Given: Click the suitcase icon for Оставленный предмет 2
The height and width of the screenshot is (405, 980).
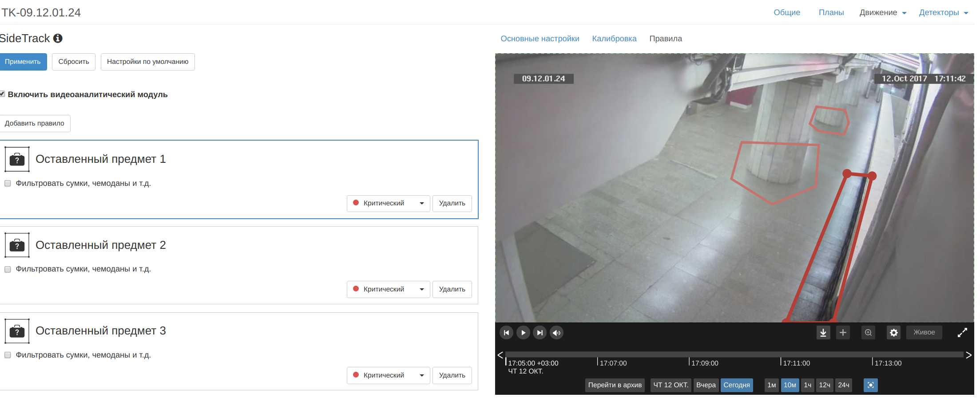Looking at the screenshot, I should pyautogui.click(x=17, y=245).
